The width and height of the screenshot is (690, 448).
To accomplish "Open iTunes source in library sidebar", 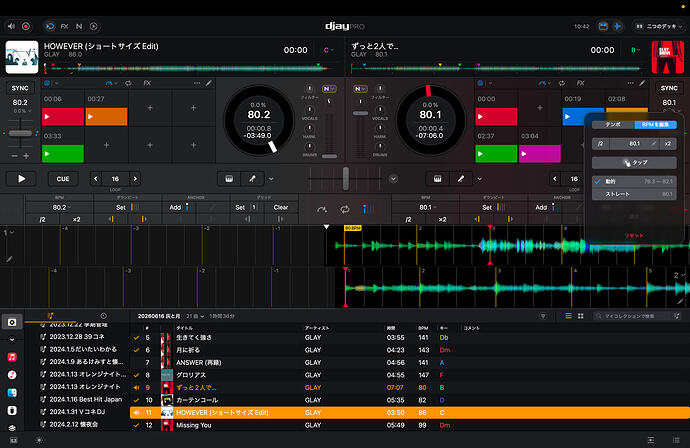I will [x=12, y=375].
